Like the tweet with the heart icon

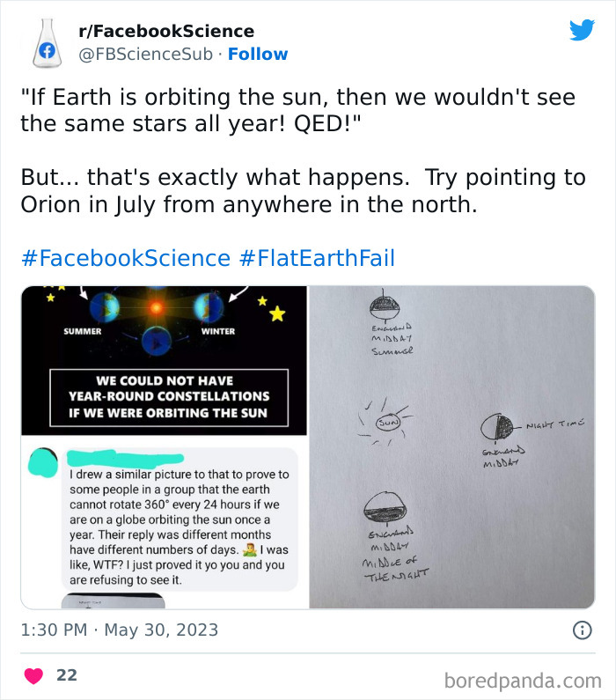[x=33, y=675]
